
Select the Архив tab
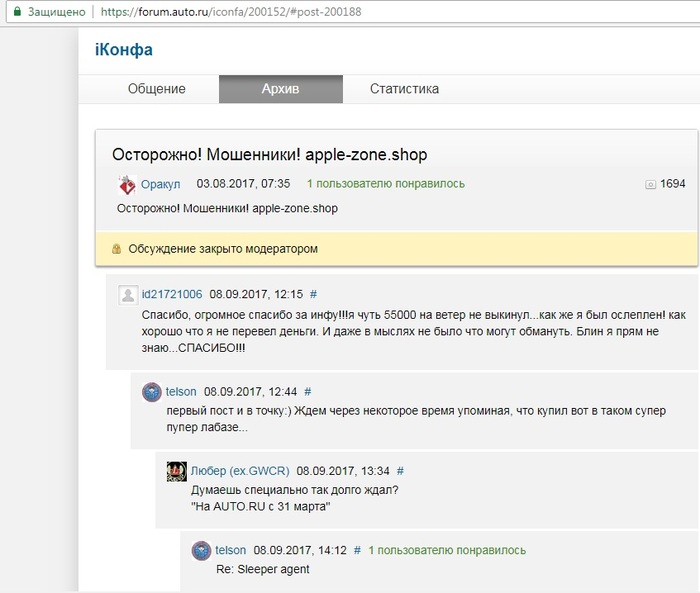pos(281,89)
